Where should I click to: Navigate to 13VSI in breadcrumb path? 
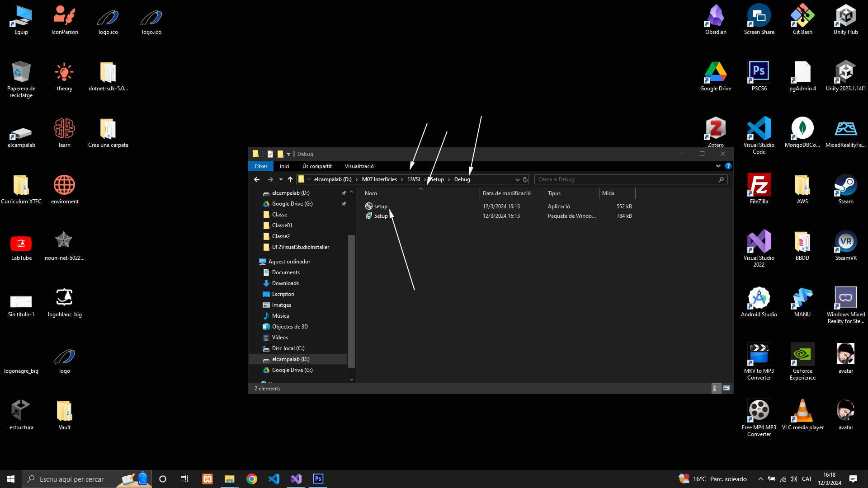(x=413, y=179)
